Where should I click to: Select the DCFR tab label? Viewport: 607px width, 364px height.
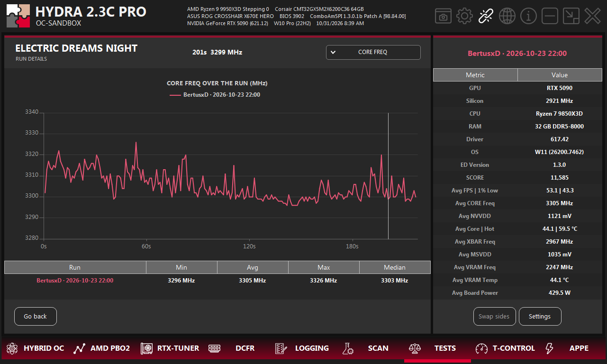(x=245, y=348)
